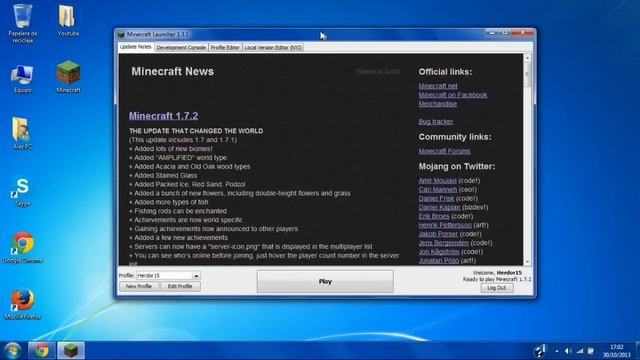Image resolution: width=640 pixels, height=360 pixels.
Task: Click the Log Out button
Action: 497,288
